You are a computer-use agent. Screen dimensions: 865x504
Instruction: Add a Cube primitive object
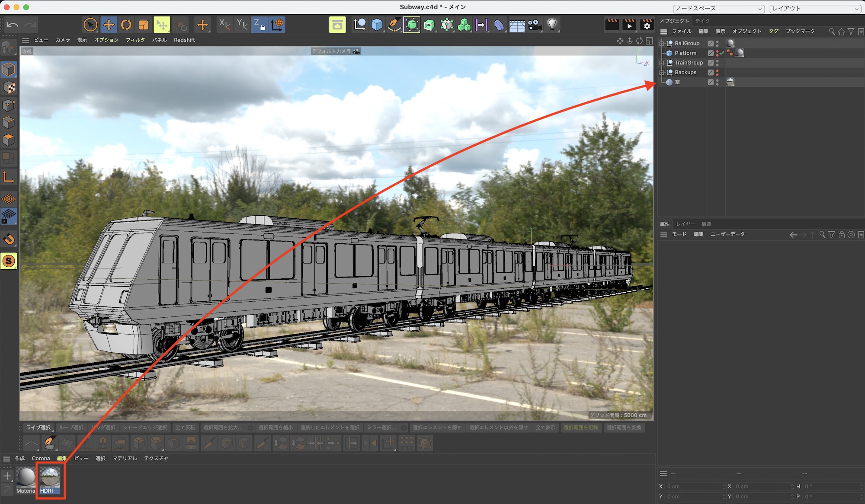pyautogui.click(x=377, y=25)
